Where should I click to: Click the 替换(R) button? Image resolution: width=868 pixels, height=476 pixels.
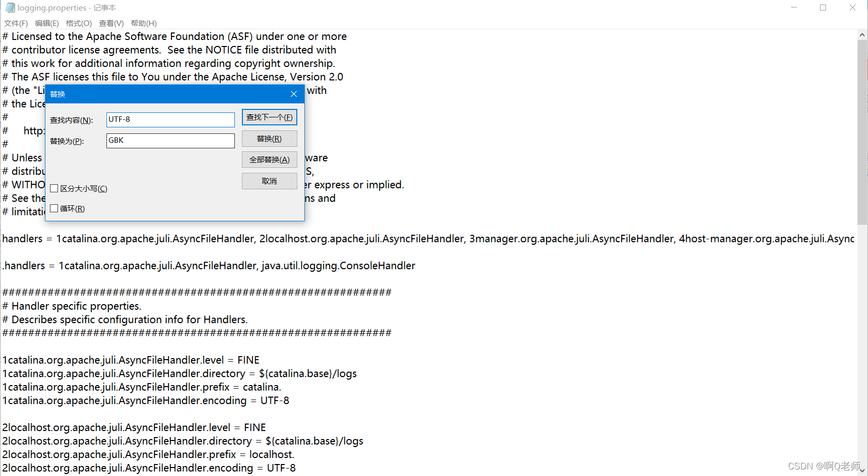click(269, 139)
